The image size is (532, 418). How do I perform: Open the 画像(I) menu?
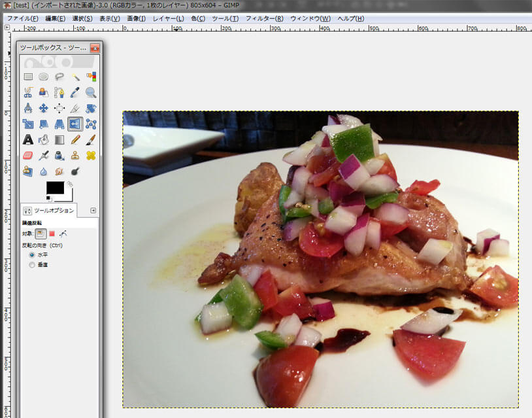coord(137,18)
